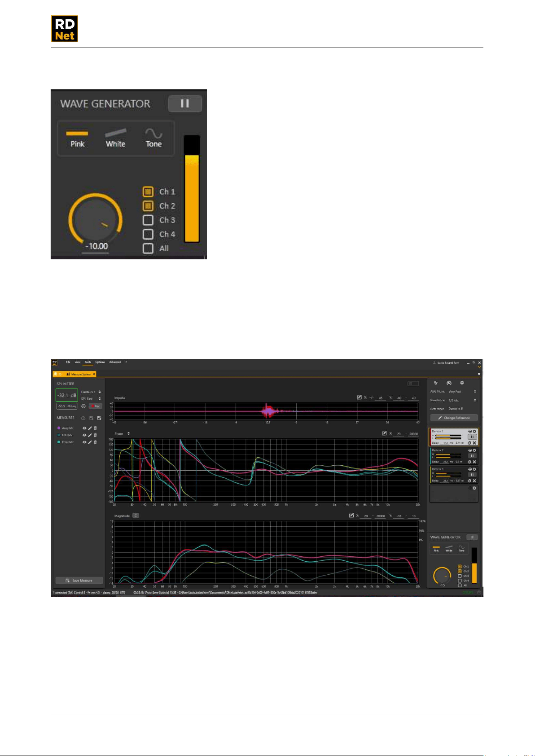Screen dimensions: 535x756
Task: Delete the FOH Mic measure
Action: point(95,435)
